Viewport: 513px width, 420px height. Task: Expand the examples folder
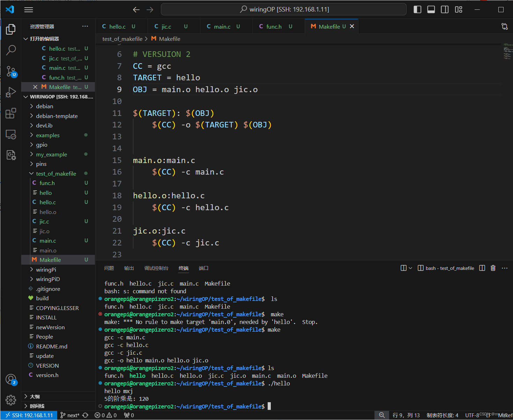point(58,135)
